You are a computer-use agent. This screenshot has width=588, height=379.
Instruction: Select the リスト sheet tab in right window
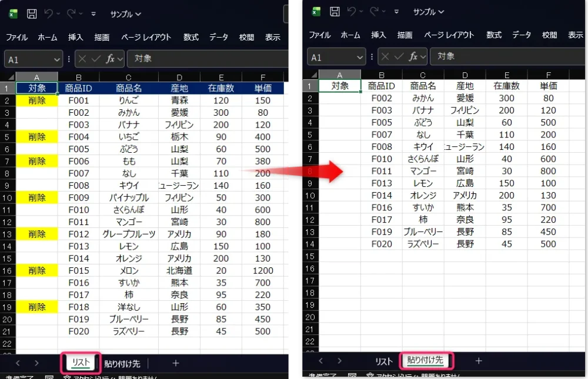[x=383, y=360]
